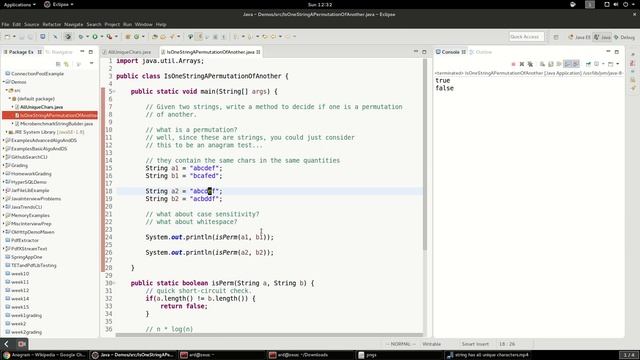Image resolution: width=640 pixels, height=360 pixels.
Task: Click Remove Launch icon in Console
Action: pos(522,64)
